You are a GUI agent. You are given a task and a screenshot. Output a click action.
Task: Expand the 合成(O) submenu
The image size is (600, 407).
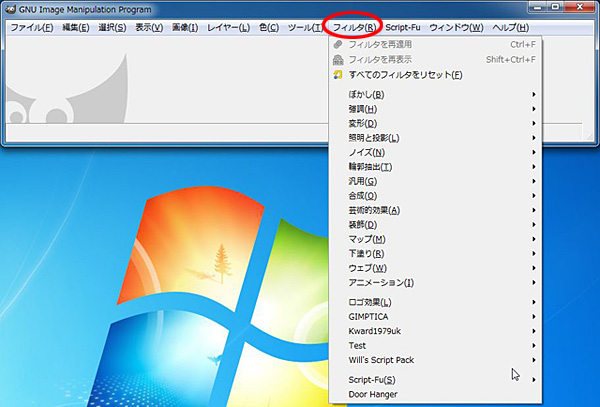tap(434, 196)
